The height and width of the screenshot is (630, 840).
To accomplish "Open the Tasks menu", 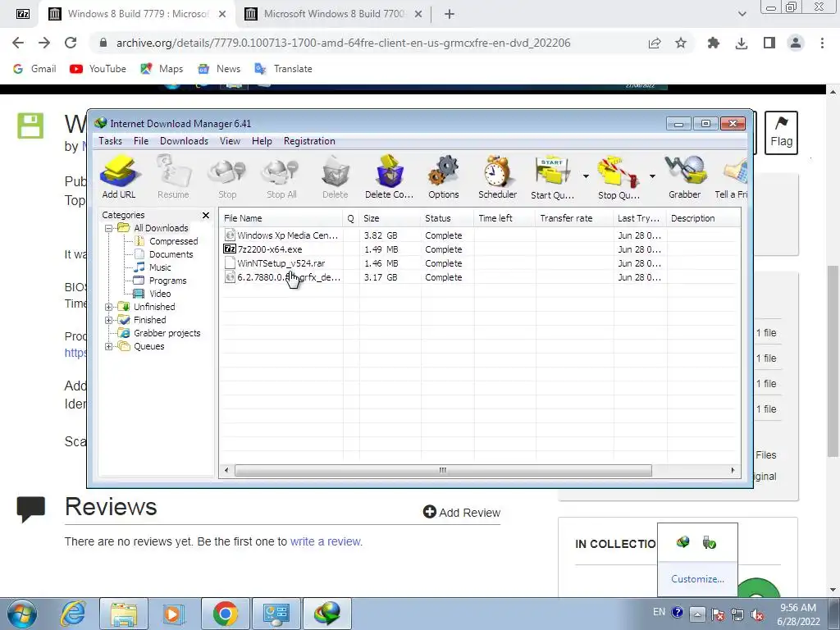I will pyautogui.click(x=111, y=141).
